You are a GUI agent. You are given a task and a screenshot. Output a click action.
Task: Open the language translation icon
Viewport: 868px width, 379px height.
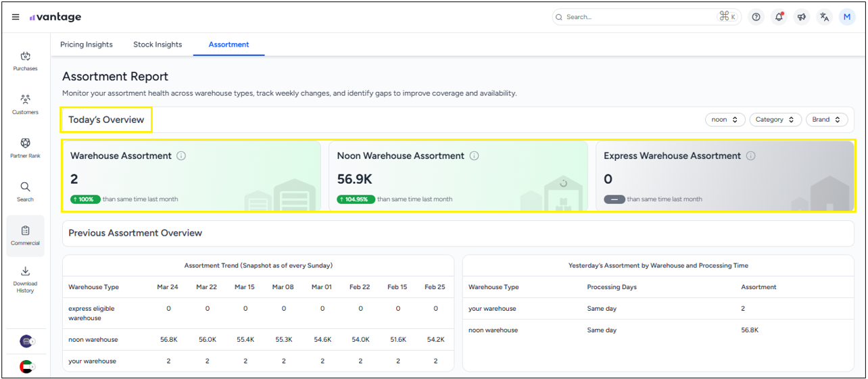824,17
